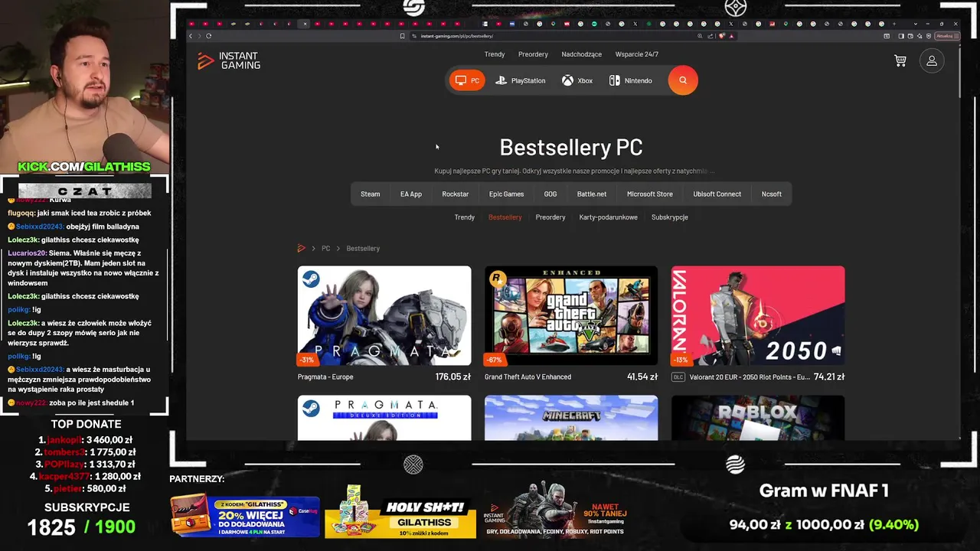This screenshot has height=551, width=980.
Task: Click KICK.COM/GILATHISS overlay text
Action: [x=84, y=167]
